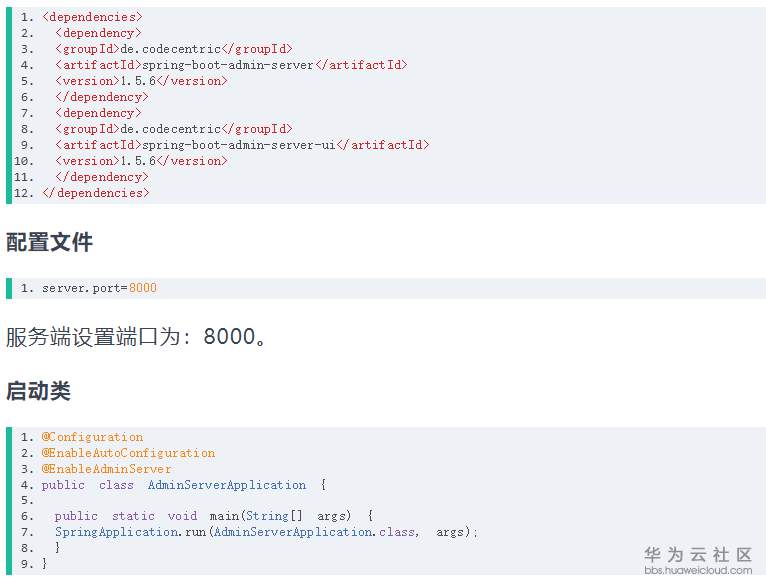Image resolution: width=766 pixels, height=585 pixels.
Task: Click the 启动类 heading
Action: pyautogui.click(x=38, y=391)
